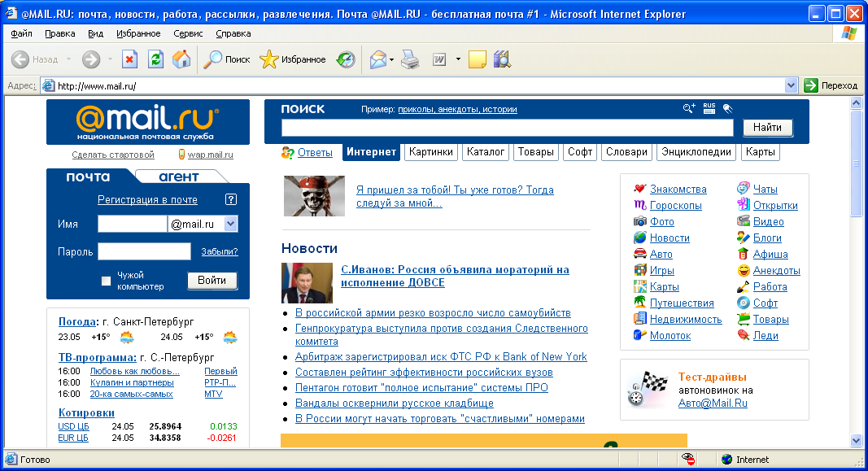
Task: Switch to the агент tab
Action: tap(179, 177)
